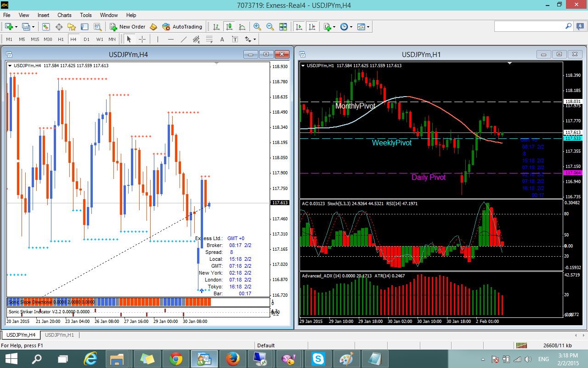The height and width of the screenshot is (368, 588).
Task: Switch chart to candlesticks icon
Action: [x=229, y=27]
